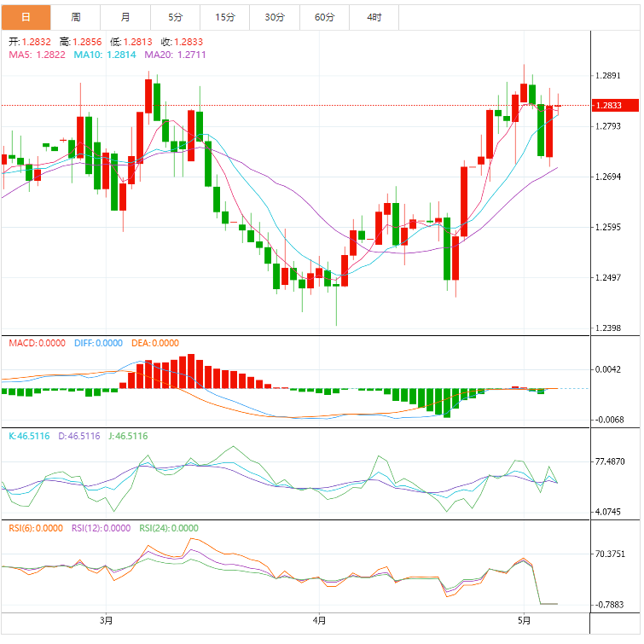Select the 日 daily chart tab
This screenshot has width=644, height=644.
click(x=26, y=17)
